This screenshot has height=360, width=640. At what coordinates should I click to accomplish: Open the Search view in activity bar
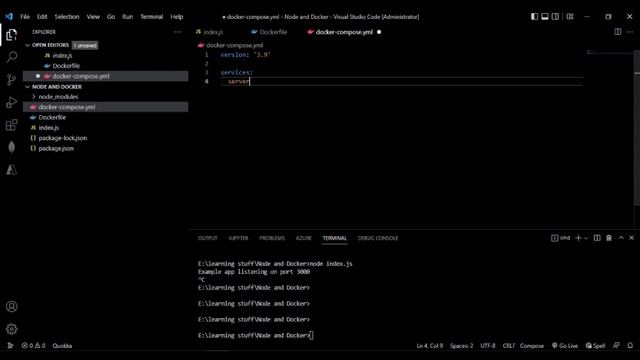pyautogui.click(x=11, y=57)
